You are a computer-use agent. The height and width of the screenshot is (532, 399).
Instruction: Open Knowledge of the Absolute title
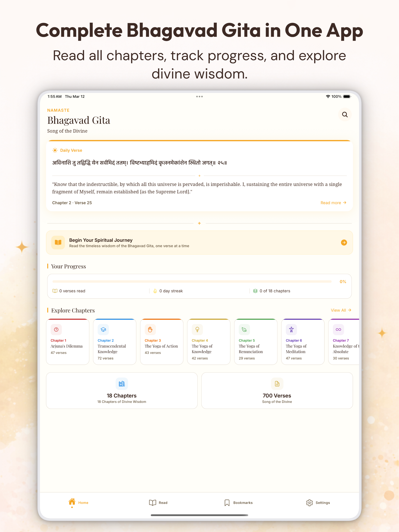tap(346, 349)
